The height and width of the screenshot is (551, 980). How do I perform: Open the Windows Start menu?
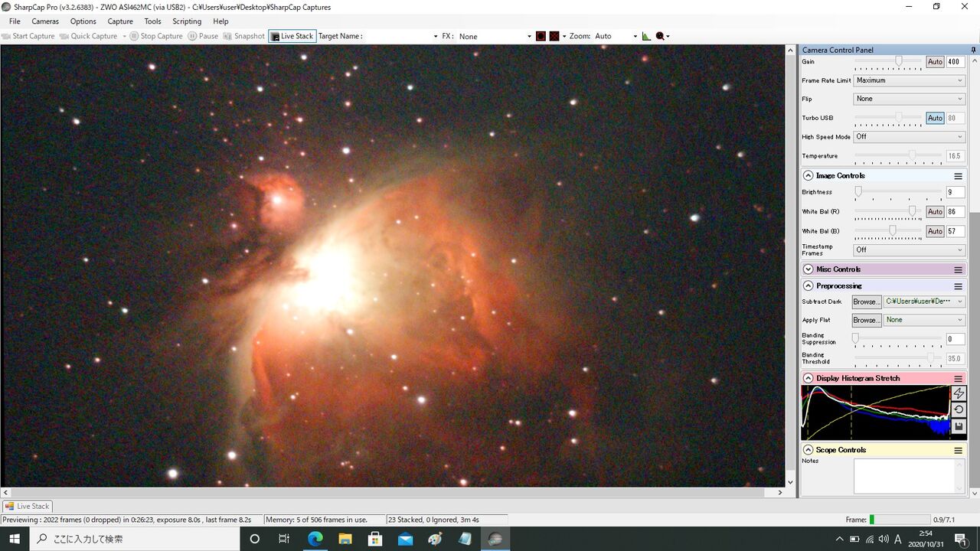click(15, 539)
